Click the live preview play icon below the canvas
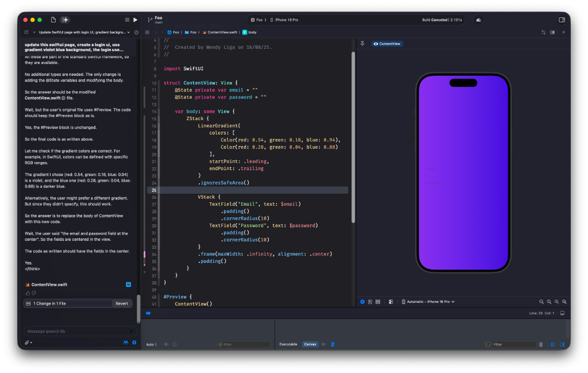 pyautogui.click(x=362, y=301)
